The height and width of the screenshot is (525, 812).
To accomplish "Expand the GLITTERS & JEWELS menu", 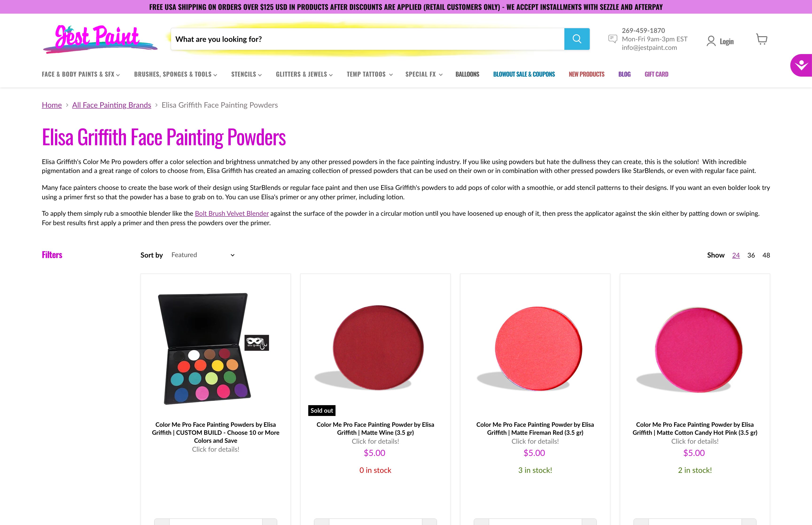I will pos(304,74).
